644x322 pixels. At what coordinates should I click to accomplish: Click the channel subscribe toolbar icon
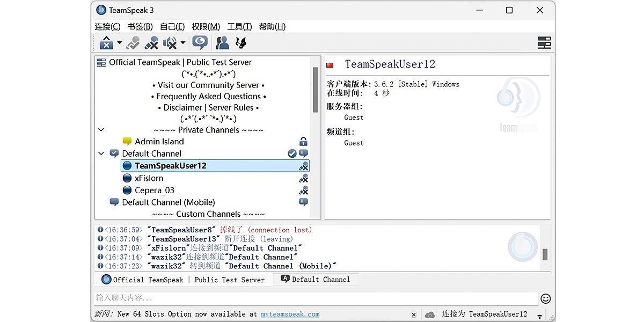pyautogui.click(x=240, y=43)
